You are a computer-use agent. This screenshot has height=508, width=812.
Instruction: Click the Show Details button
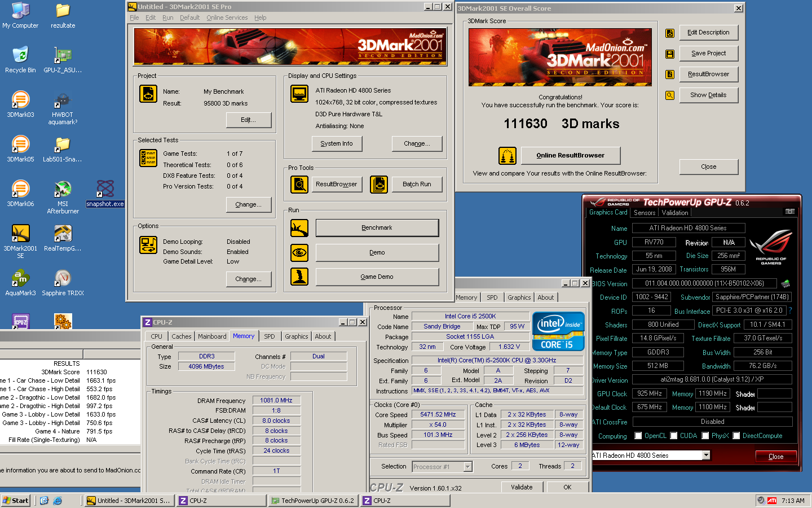pyautogui.click(x=709, y=95)
